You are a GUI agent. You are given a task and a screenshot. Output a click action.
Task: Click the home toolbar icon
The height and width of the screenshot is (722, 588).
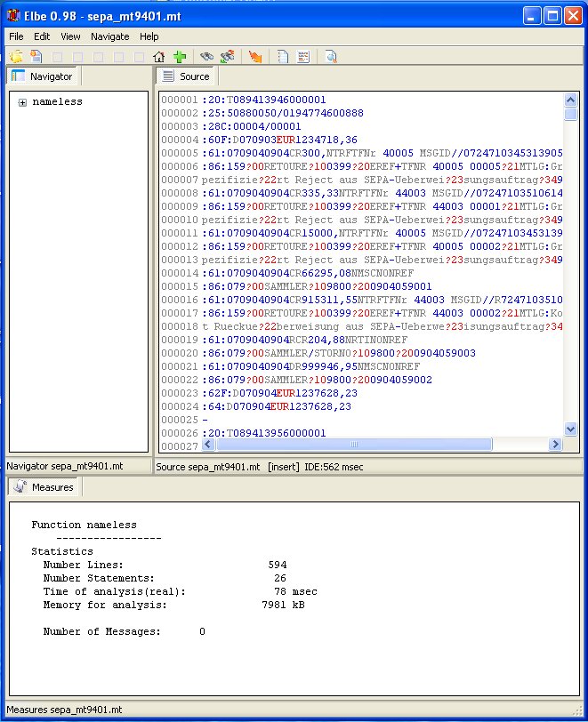point(159,57)
